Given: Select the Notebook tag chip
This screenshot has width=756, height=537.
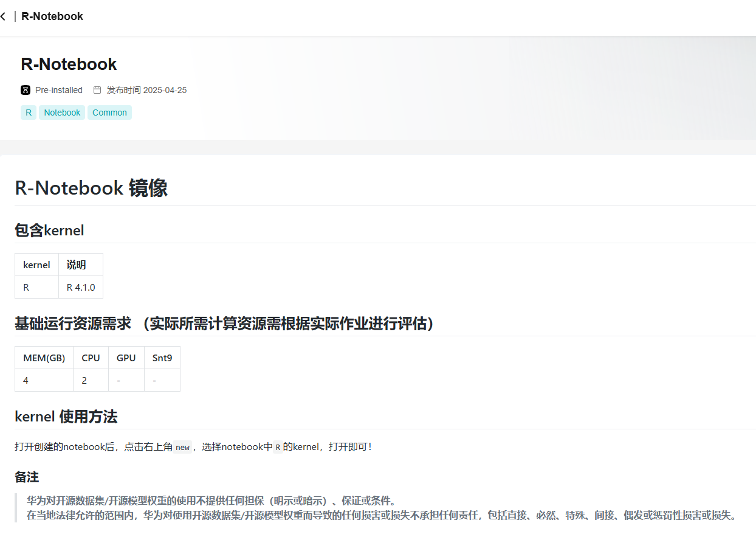Looking at the screenshot, I should click(x=62, y=113).
